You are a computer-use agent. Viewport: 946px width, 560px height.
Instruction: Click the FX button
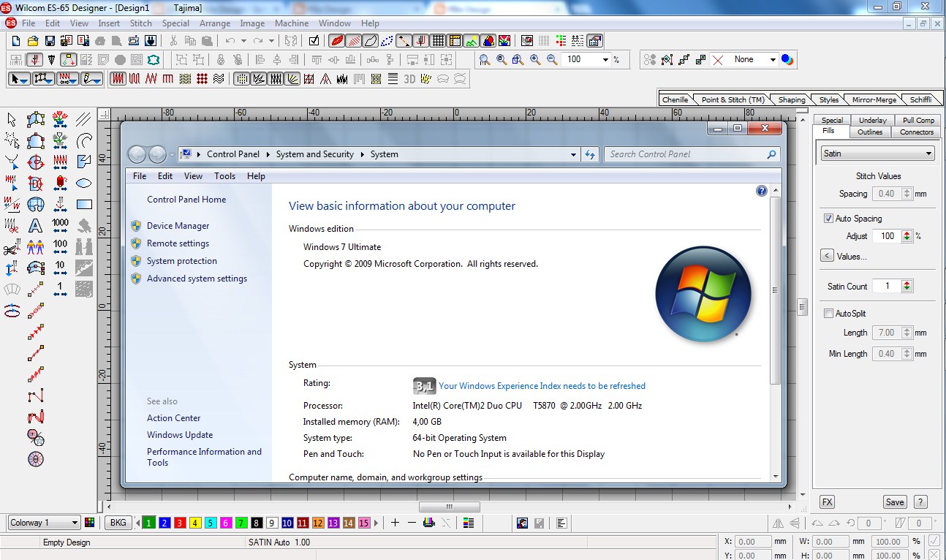[827, 502]
